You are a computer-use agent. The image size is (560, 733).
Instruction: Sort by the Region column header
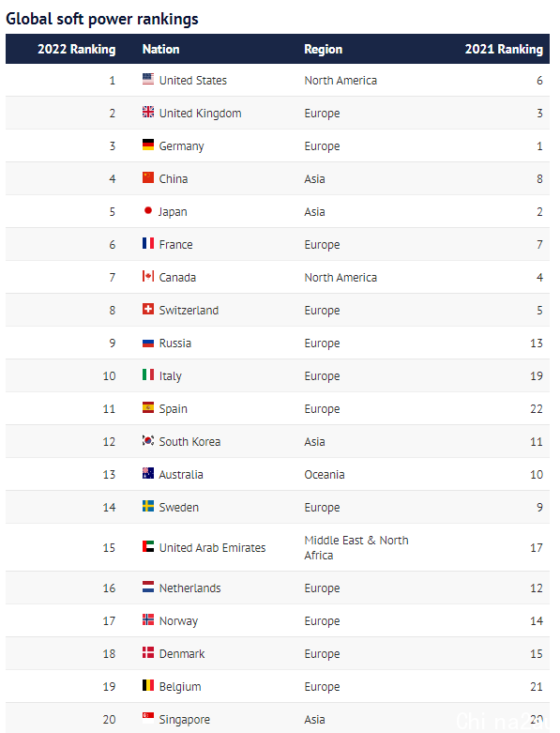324,49
